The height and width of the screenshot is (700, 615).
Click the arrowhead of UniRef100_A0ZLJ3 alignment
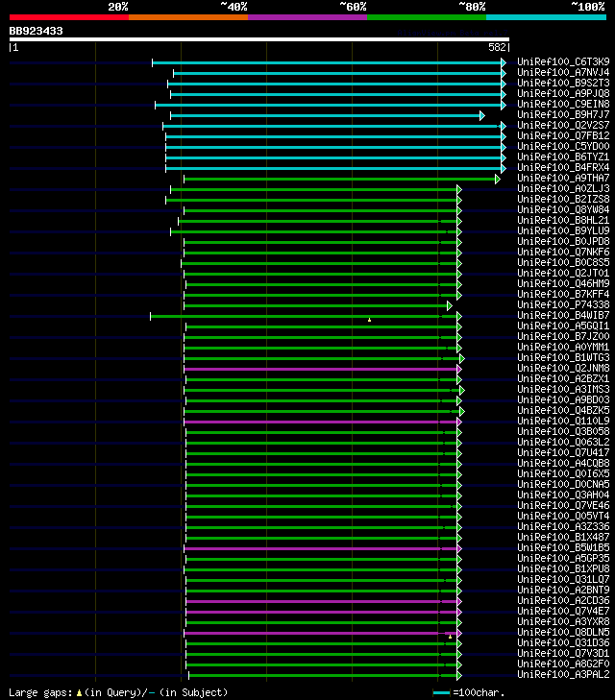pyautogui.click(x=459, y=190)
